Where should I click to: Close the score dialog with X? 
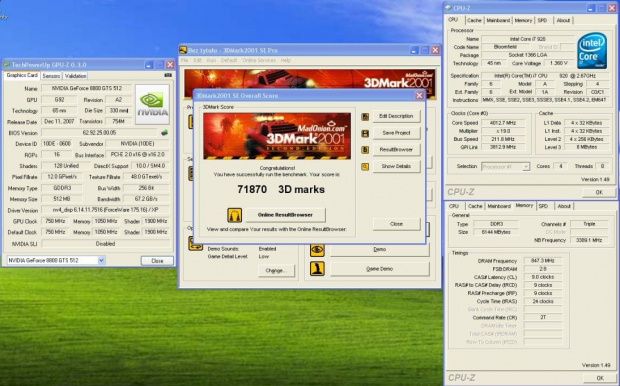pyautogui.click(x=419, y=96)
